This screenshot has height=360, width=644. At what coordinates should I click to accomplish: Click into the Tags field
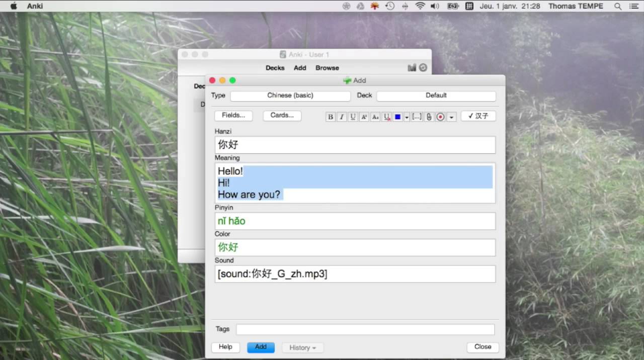[x=366, y=329]
